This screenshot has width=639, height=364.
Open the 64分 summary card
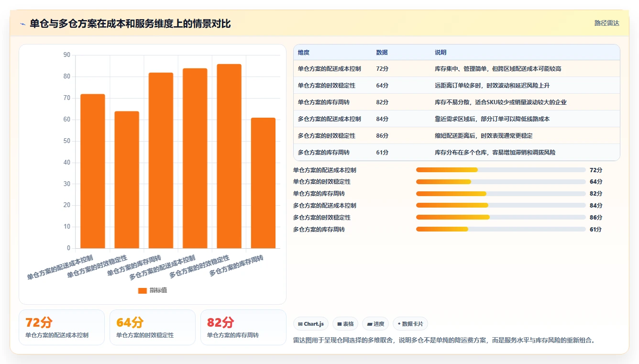pyautogui.click(x=153, y=327)
